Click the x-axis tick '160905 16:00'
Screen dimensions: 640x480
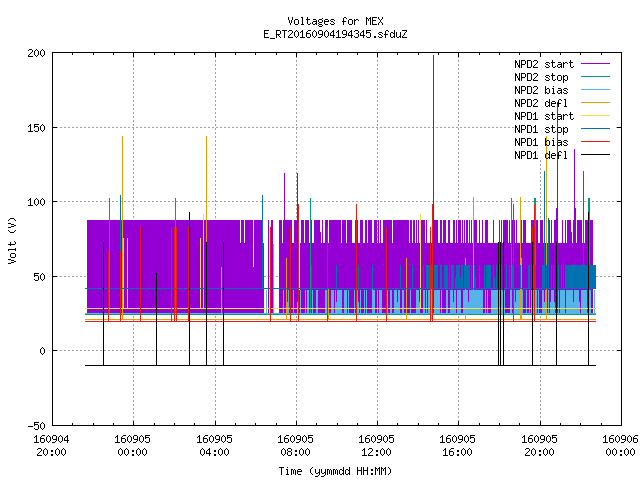(458, 446)
